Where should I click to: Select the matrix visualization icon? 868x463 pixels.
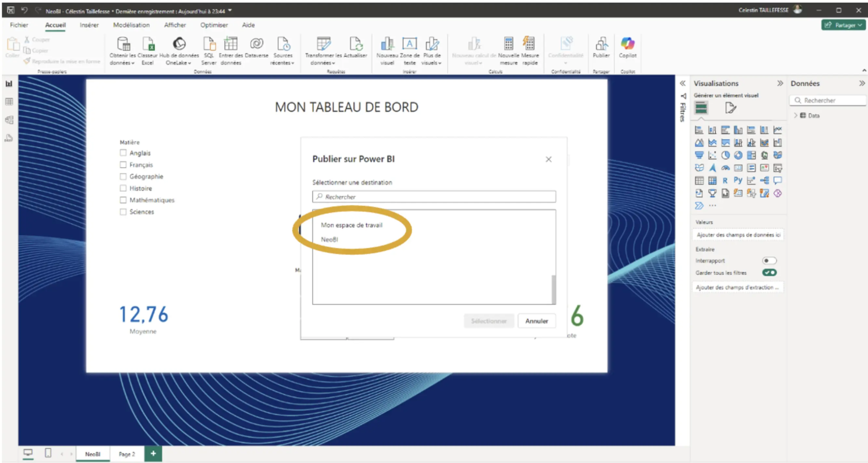click(712, 180)
